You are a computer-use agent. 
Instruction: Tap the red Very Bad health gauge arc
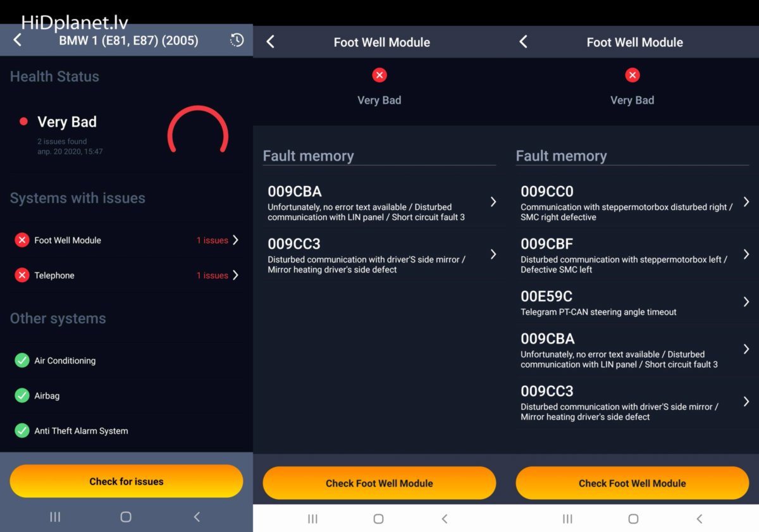tap(197, 123)
